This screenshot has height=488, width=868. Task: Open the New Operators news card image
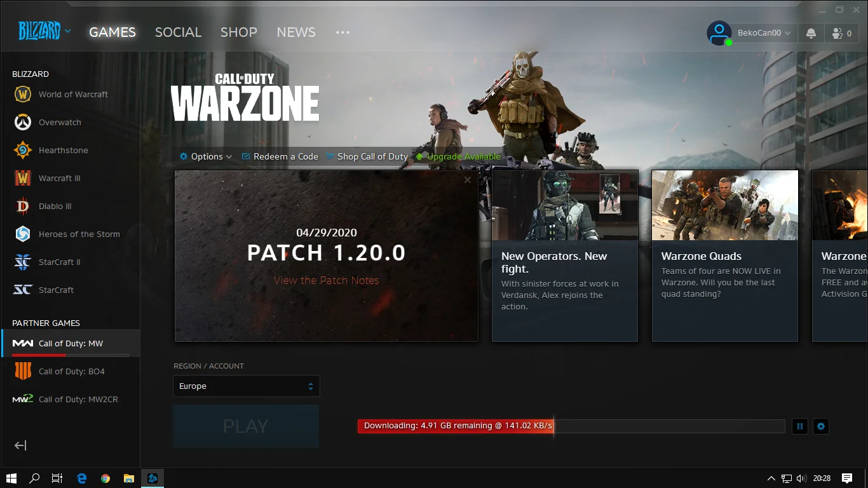(565, 205)
